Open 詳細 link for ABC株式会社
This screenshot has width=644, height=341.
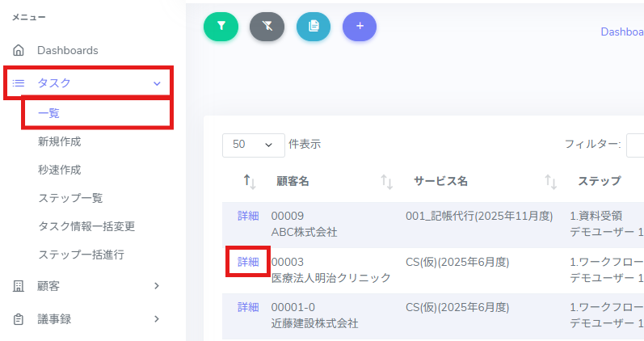(248, 216)
